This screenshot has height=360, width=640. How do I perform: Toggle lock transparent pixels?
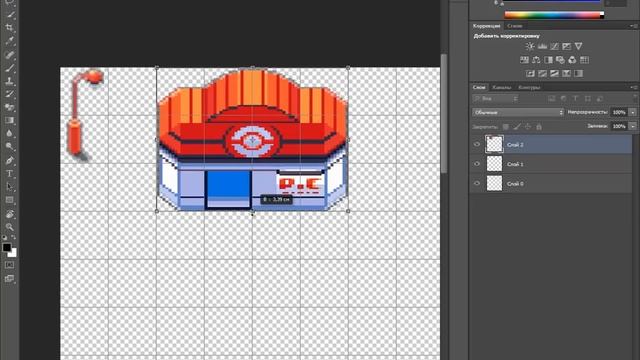tap(506, 127)
